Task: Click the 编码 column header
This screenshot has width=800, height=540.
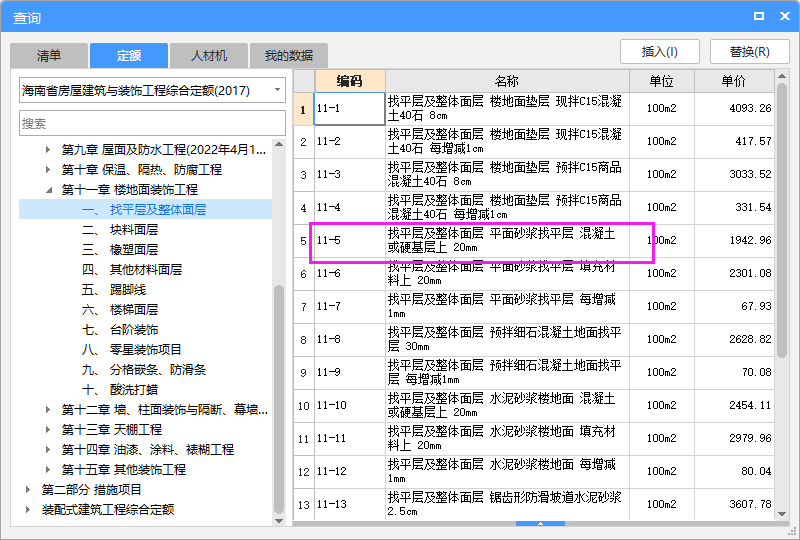Action: coord(349,81)
